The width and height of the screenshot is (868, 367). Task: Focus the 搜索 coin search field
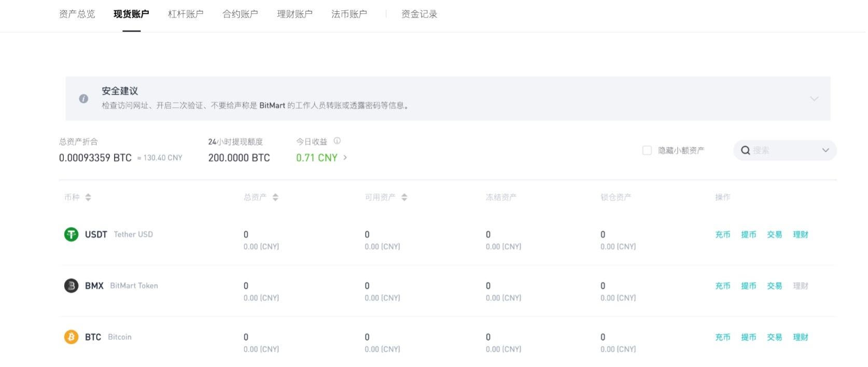[783, 150]
